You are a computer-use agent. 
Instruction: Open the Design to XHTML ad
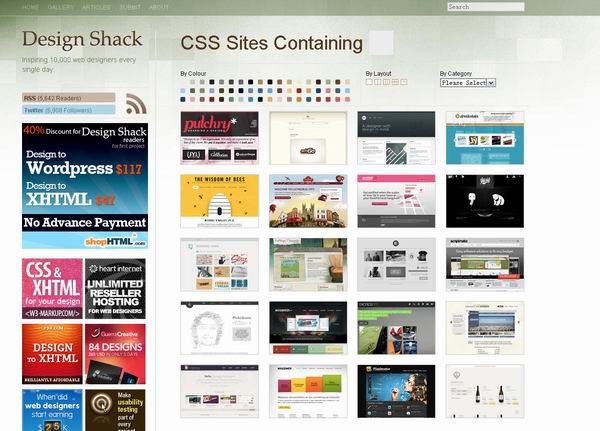coord(52,353)
